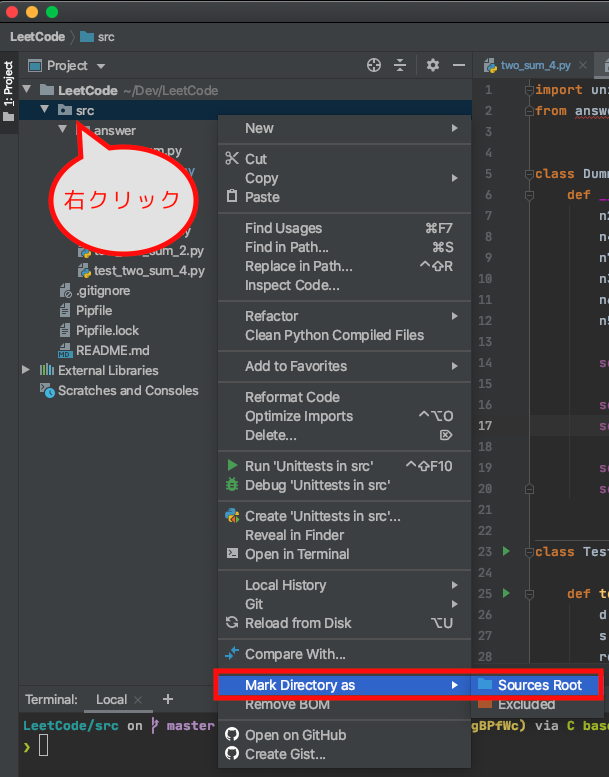
Task: Debug 'Unittests in src'
Action: click(344, 485)
